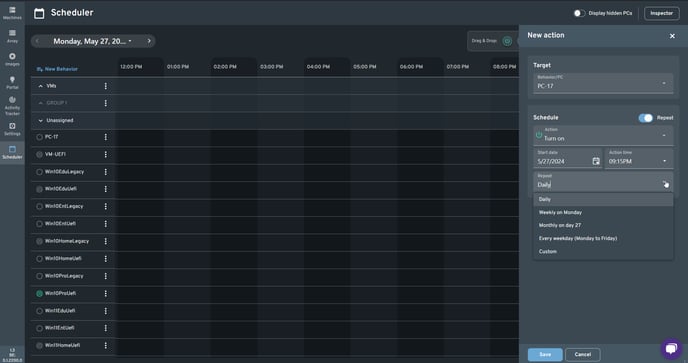Screen dimensions: 688x363
Task: Click the status circle of Win10EduLegacy
Action: pyautogui.click(x=39, y=172)
